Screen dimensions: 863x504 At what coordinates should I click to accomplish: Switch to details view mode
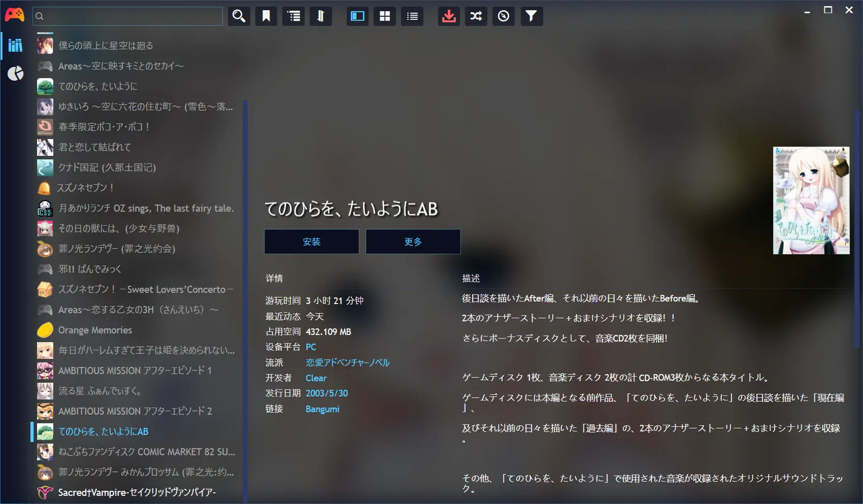(357, 16)
